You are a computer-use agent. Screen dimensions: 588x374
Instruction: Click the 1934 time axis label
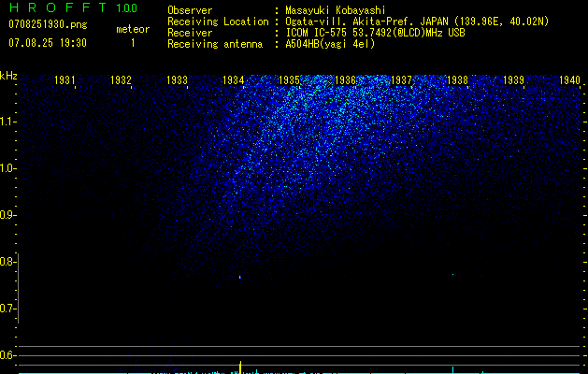[x=233, y=79]
